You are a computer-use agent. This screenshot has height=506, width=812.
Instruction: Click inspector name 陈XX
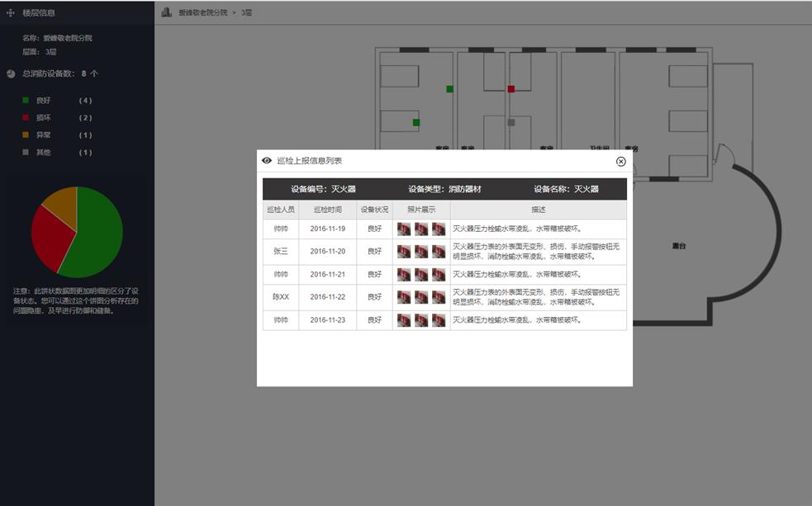click(x=281, y=297)
